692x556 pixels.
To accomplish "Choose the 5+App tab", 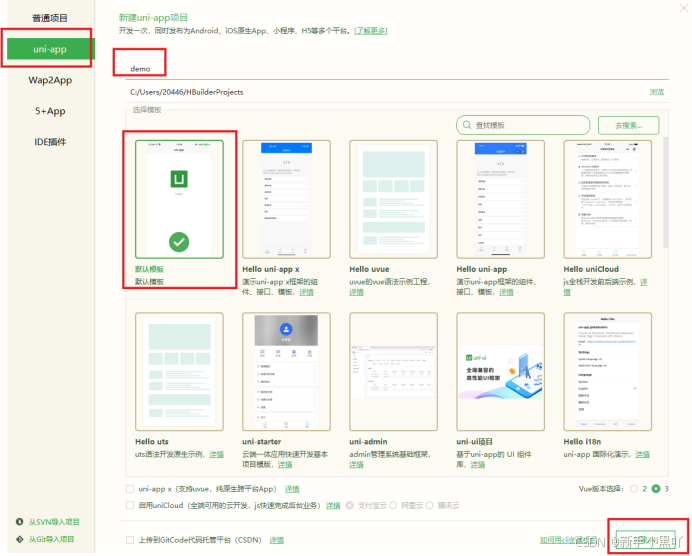I will [50, 111].
